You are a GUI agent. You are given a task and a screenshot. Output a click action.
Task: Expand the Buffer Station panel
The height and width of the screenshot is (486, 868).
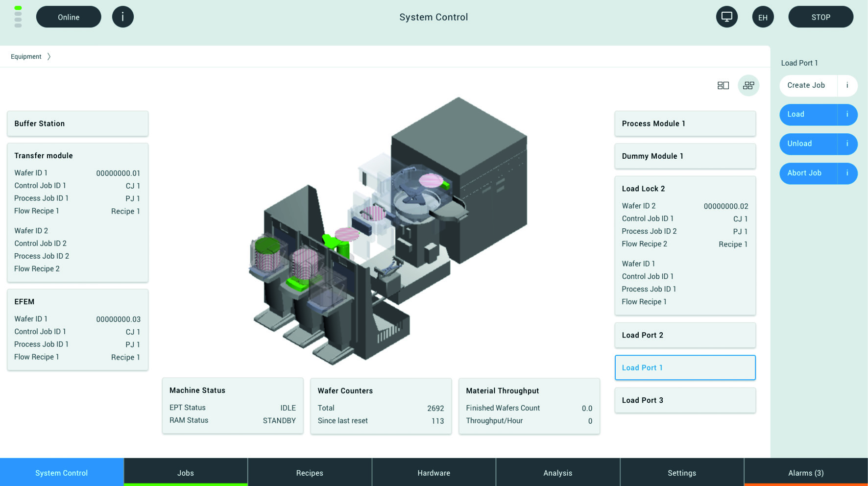[x=77, y=123]
